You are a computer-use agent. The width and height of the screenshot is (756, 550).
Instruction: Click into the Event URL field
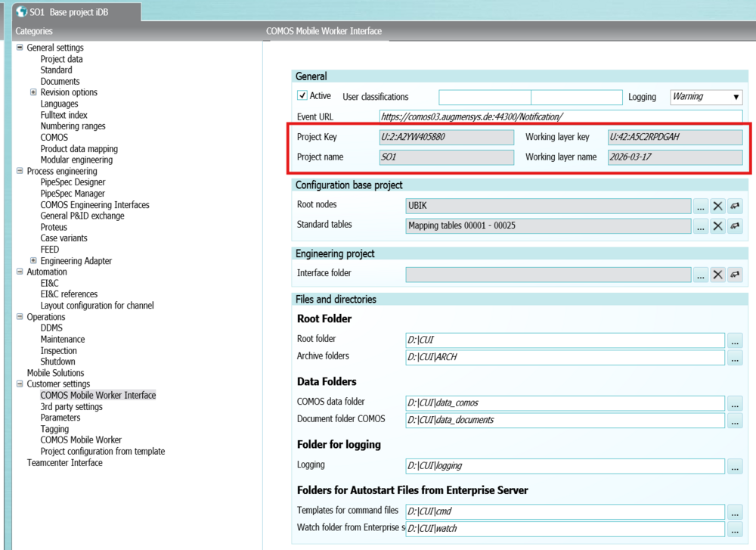coord(561,117)
